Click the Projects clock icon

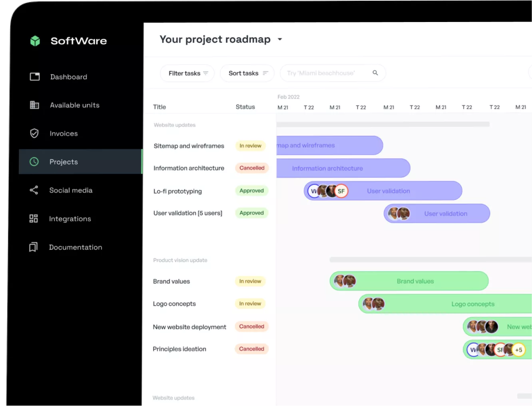tap(34, 162)
